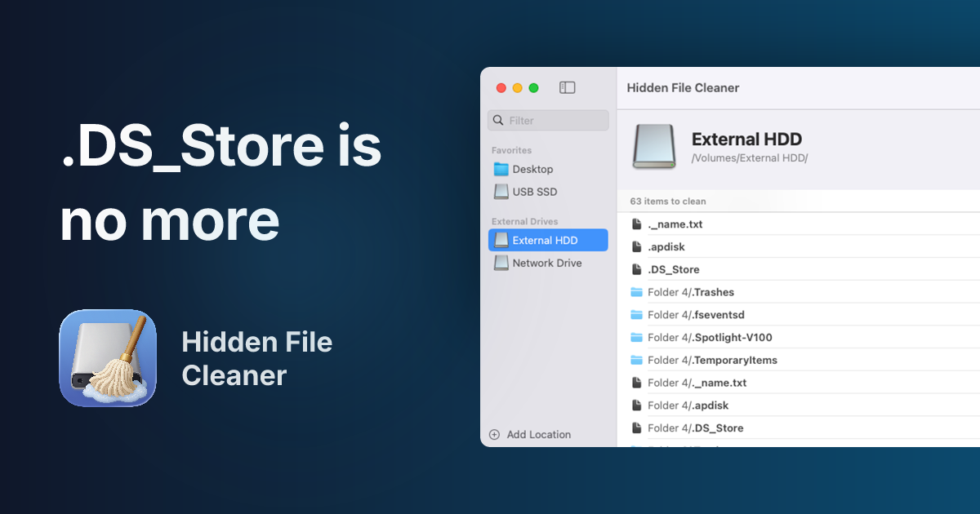Click the blue Desktop folder icon in Favorites

pos(501,169)
